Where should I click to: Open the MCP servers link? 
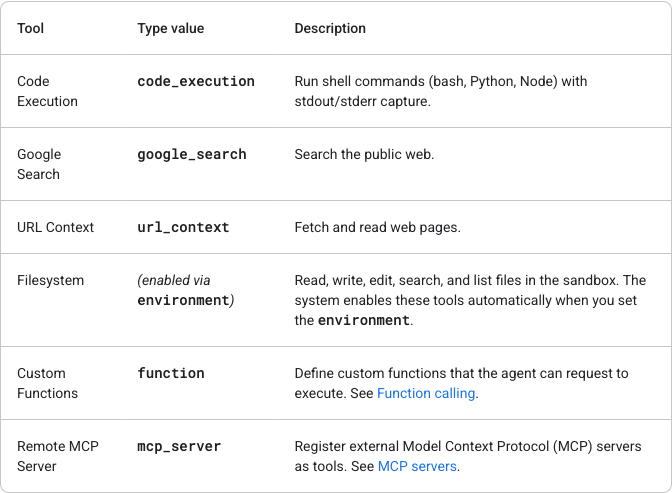pyautogui.click(x=417, y=466)
